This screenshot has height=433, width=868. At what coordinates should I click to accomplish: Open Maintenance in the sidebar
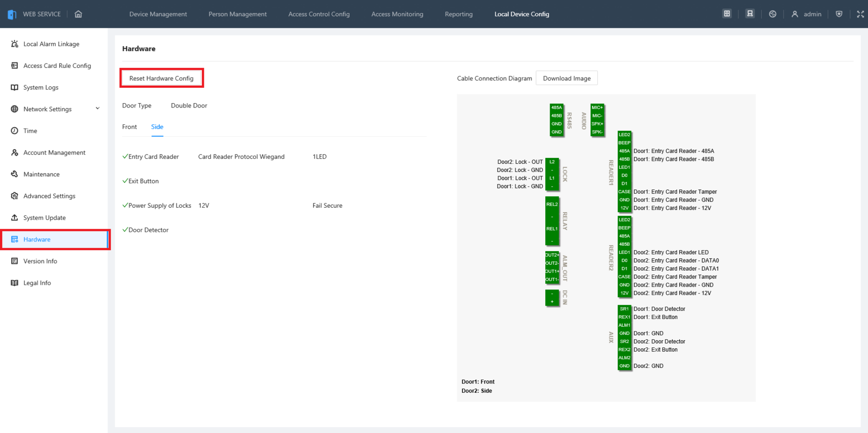point(41,174)
